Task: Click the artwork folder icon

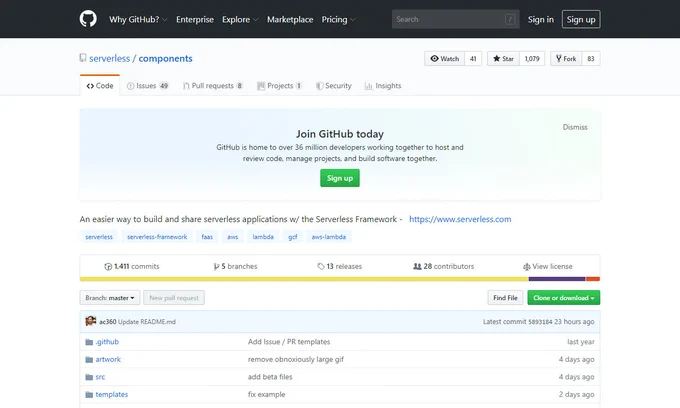Action: point(89,359)
